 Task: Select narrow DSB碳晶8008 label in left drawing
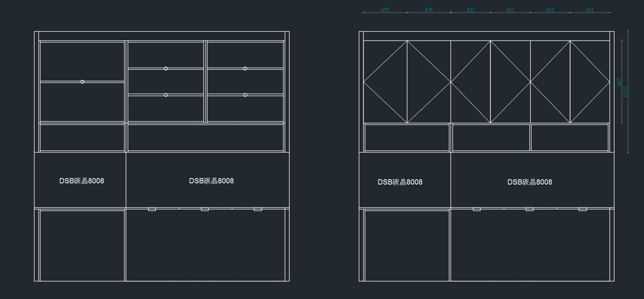82,181
